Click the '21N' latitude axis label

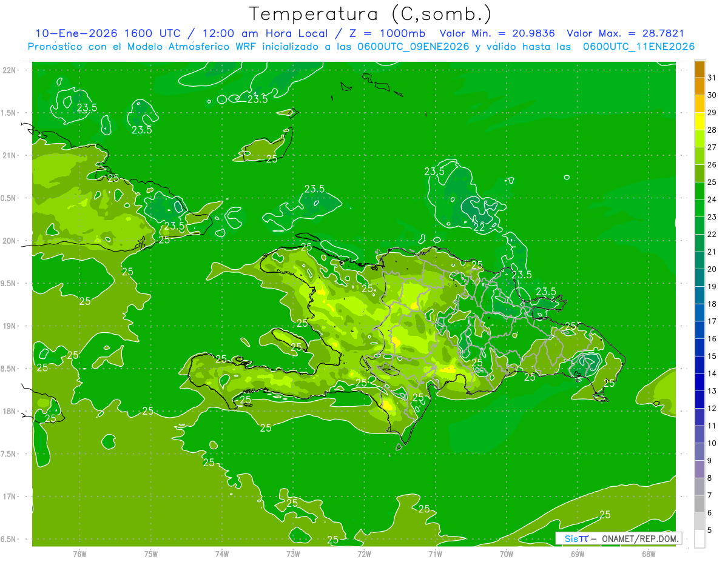click(x=9, y=156)
